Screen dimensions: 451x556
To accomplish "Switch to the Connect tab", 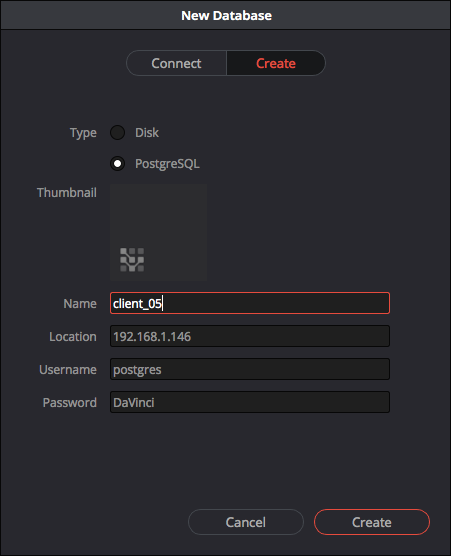I will pos(176,63).
